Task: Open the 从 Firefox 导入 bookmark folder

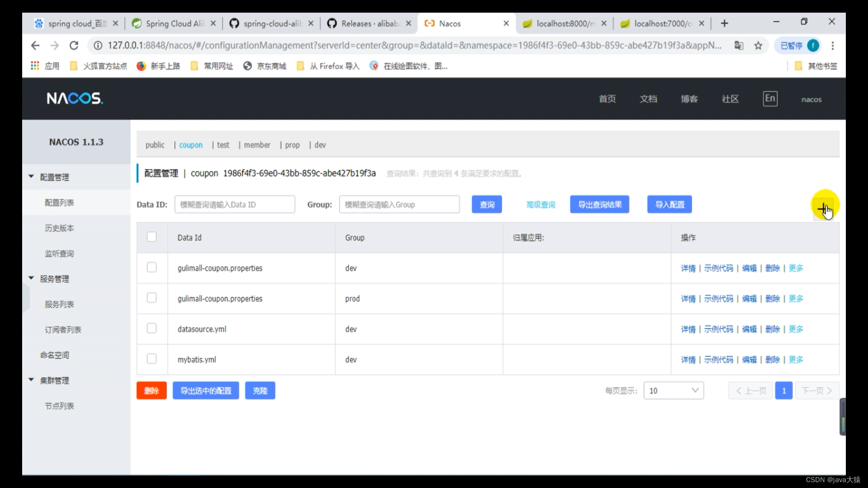Action: pyautogui.click(x=328, y=66)
